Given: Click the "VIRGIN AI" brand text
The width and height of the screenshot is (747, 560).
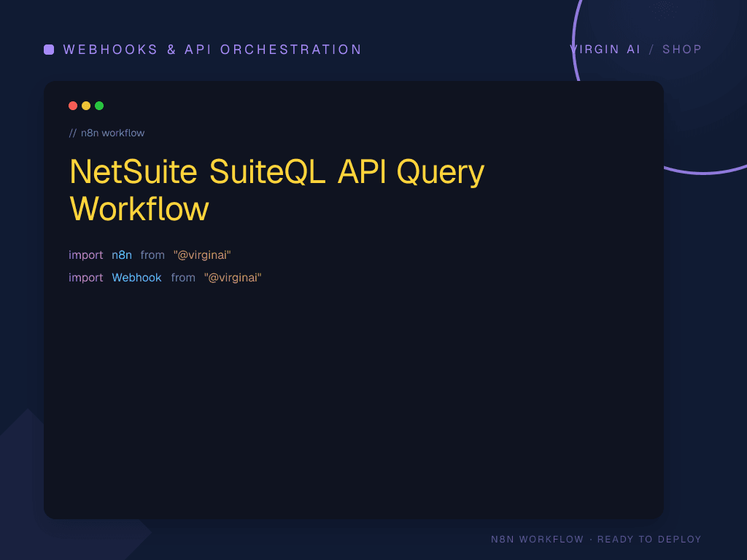Looking at the screenshot, I should click(x=605, y=50).
